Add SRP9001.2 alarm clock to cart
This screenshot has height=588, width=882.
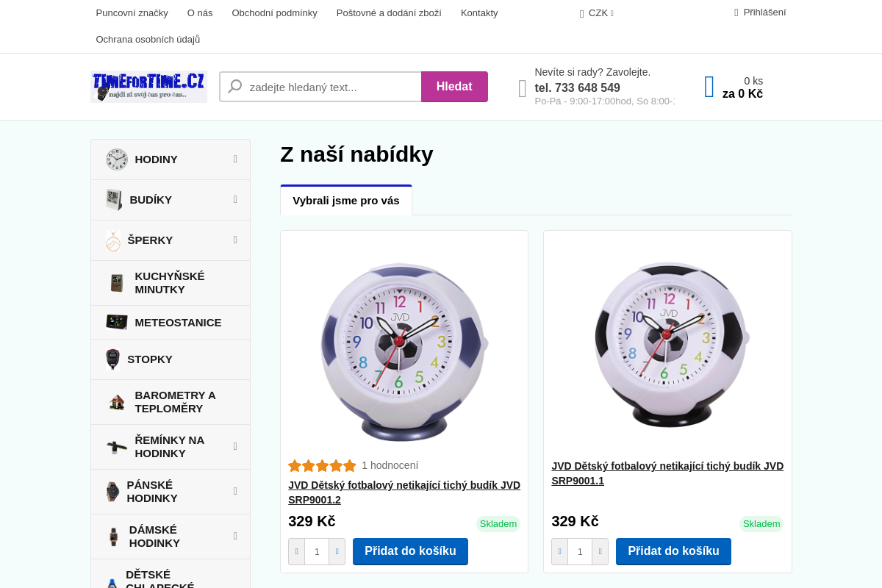pyautogui.click(x=410, y=551)
